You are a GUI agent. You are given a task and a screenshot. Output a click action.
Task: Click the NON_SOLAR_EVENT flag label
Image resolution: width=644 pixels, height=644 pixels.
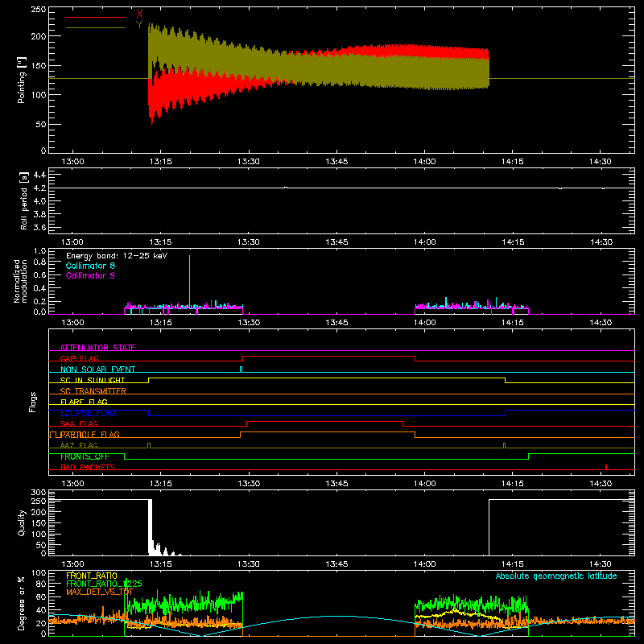pos(97,369)
